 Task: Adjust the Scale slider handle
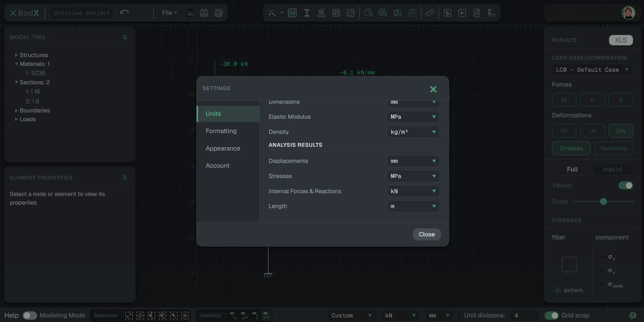[x=603, y=202]
